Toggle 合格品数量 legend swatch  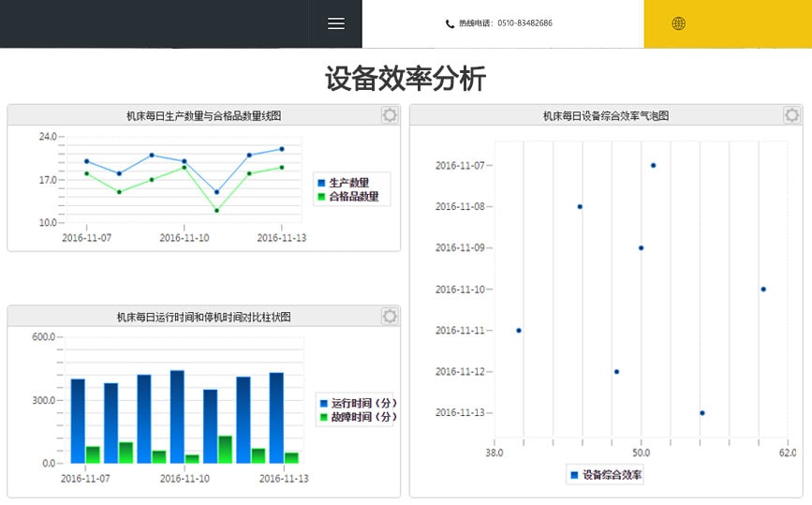(x=321, y=197)
